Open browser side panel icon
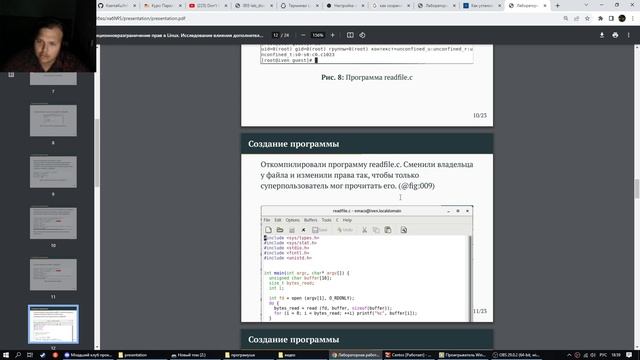This screenshot has width=640, height=360. tap(611, 18)
